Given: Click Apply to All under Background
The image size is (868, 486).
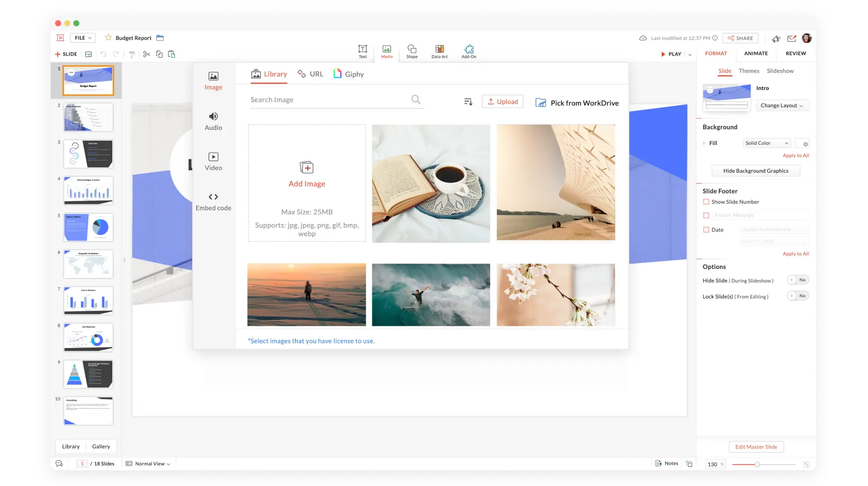Looking at the screenshot, I should point(796,156).
